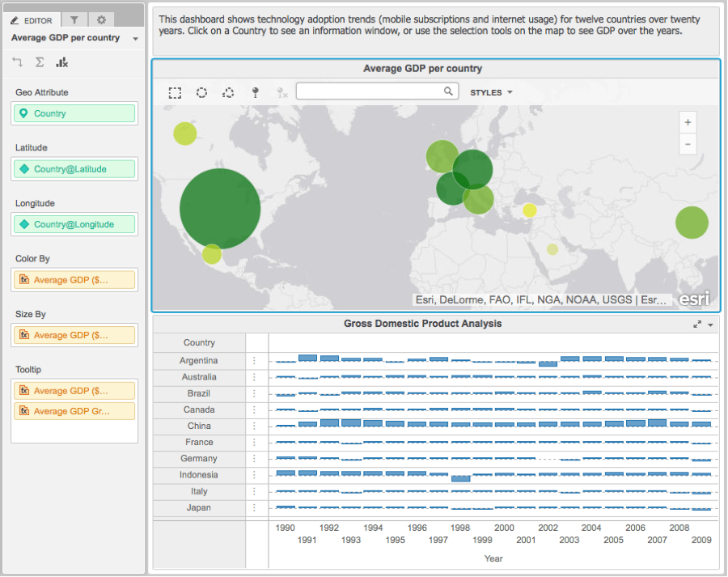Image resolution: width=728 pixels, height=577 pixels.
Task: Click the Gross Domestic Product Analysis title
Action: [422, 324]
